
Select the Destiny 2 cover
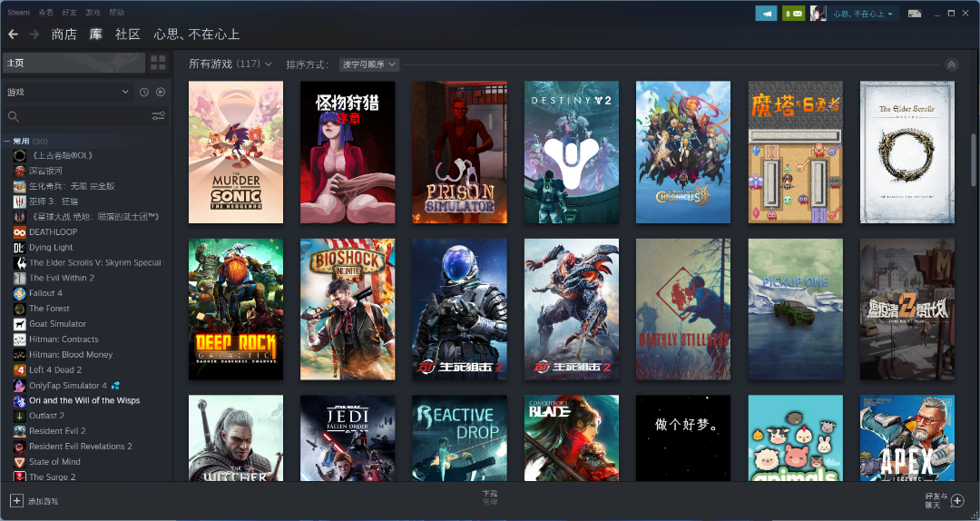coord(572,152)
